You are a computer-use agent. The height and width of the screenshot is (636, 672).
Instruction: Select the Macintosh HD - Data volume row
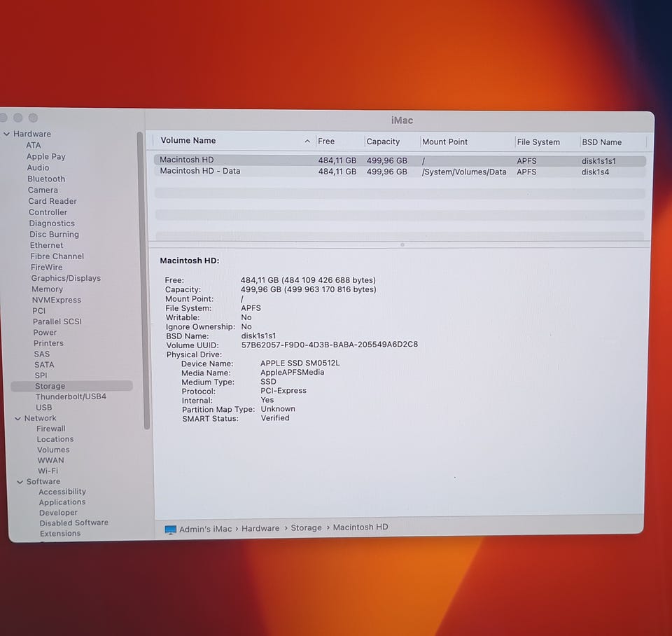point(400,172)
